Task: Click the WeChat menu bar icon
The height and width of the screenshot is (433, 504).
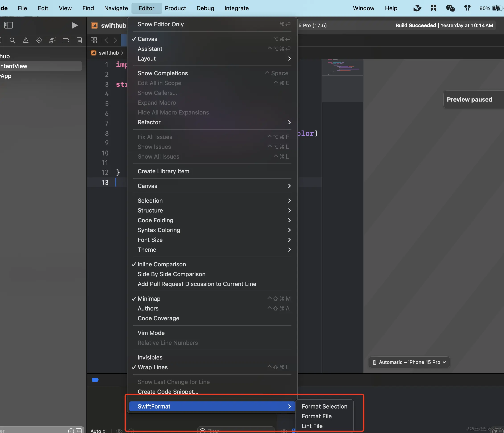Action: click(x=450, y=8)
